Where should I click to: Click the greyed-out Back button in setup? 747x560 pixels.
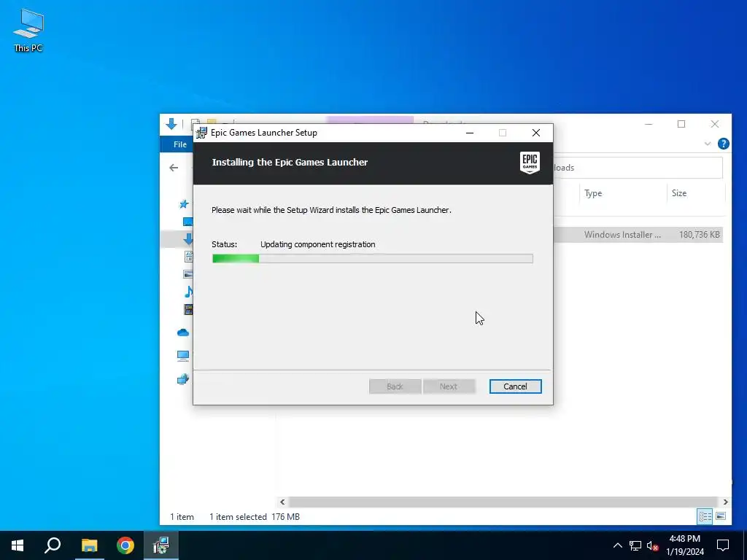coord(395,386)
